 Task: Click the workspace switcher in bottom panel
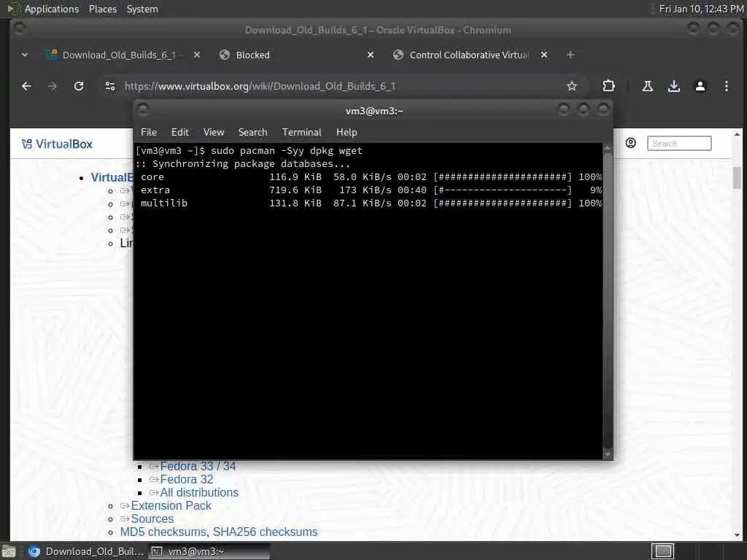click(x=662, y=551)
